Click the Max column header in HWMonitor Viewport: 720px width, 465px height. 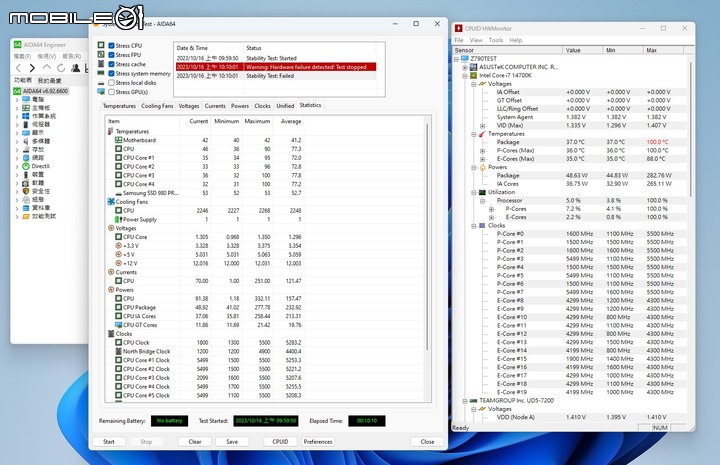coord(664,50)
